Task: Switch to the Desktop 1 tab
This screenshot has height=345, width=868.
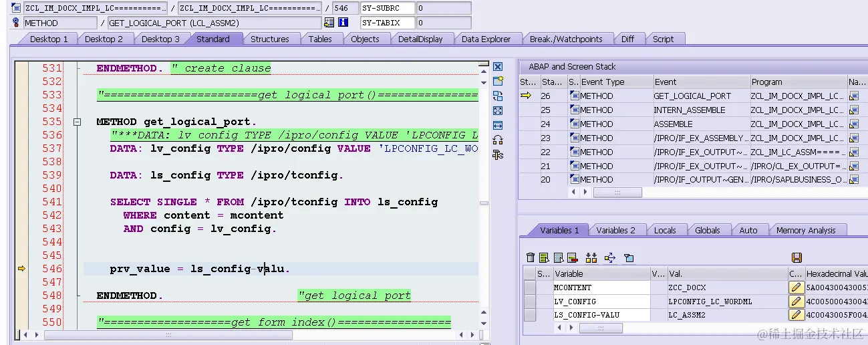Action: click(x=48, y=39)
